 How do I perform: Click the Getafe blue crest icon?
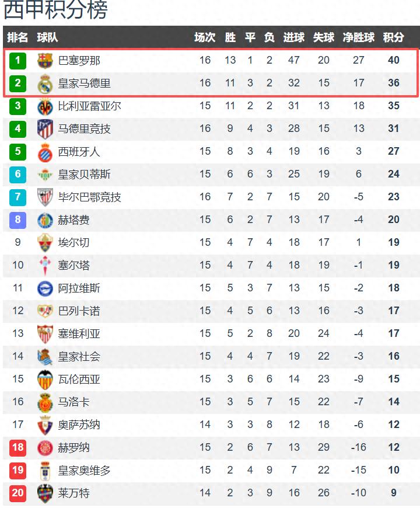pyautogui.click(x=45, y=220)
